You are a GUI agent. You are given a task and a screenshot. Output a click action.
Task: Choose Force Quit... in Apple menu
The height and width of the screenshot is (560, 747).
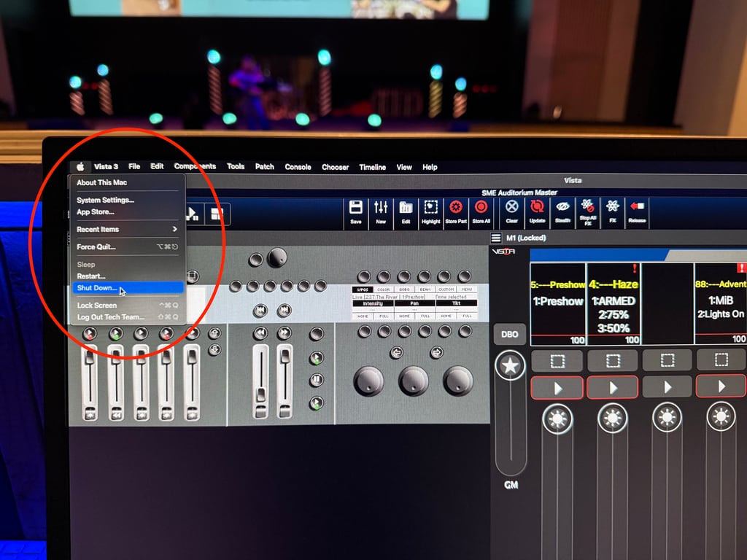(127, 246)
